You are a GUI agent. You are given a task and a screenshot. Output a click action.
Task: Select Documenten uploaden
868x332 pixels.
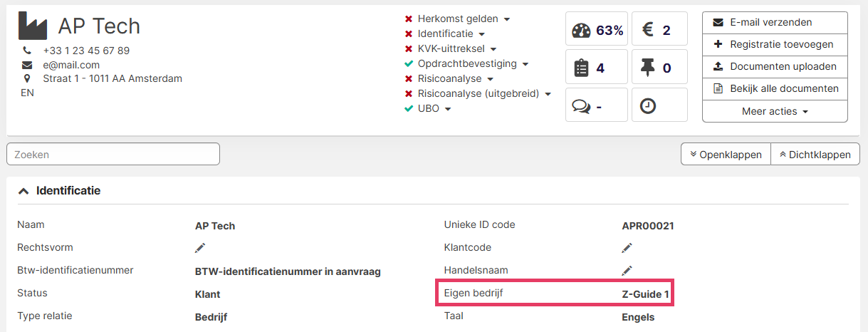(775, 66)
